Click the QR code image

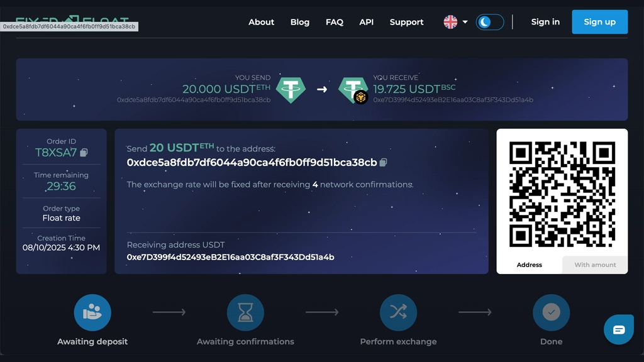pos(562,194)
